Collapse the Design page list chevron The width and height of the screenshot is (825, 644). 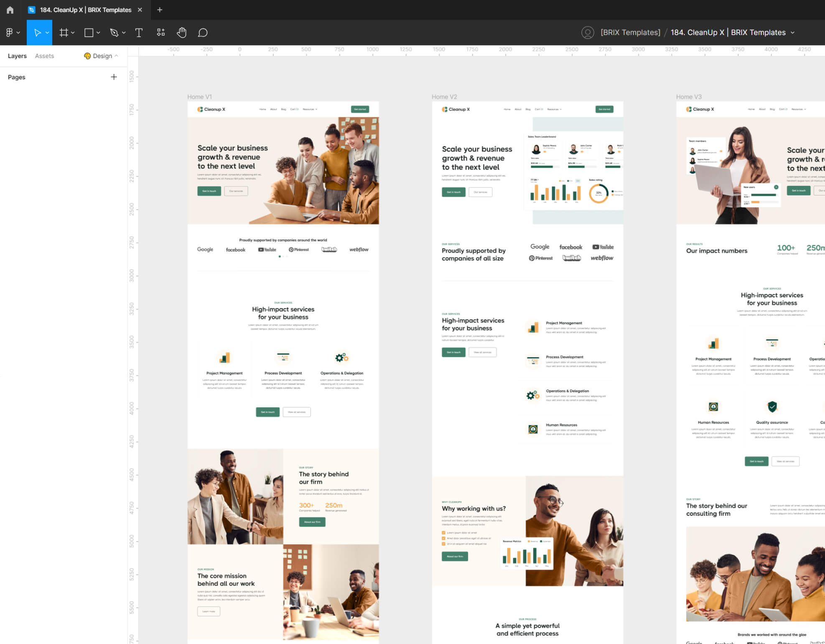click(x=116, y=56)
